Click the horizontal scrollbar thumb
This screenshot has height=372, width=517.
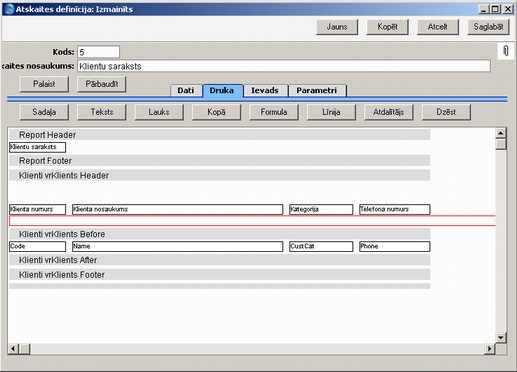click(24, 349)
